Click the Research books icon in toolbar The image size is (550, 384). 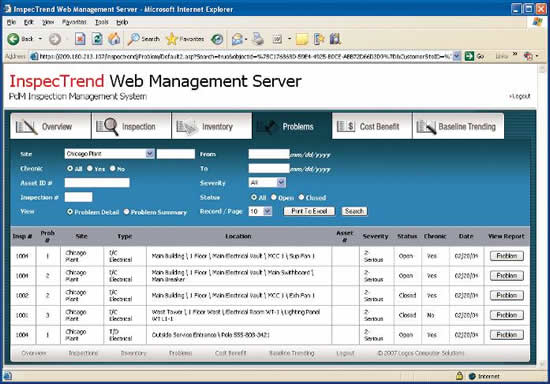pos(335,39)
